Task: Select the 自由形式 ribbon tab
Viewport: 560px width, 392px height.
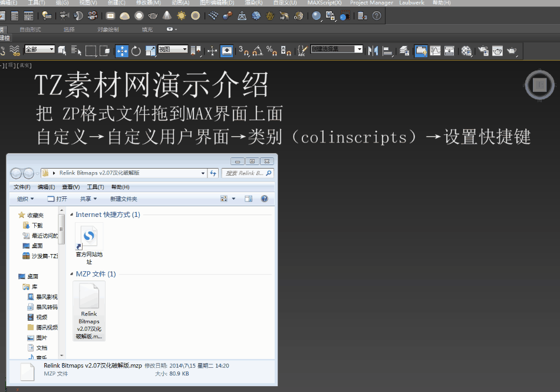Action: [x=30, y=29]
